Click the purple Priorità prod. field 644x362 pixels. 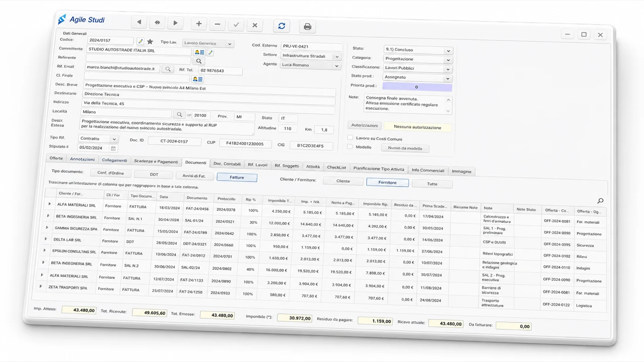click(417, 87)
